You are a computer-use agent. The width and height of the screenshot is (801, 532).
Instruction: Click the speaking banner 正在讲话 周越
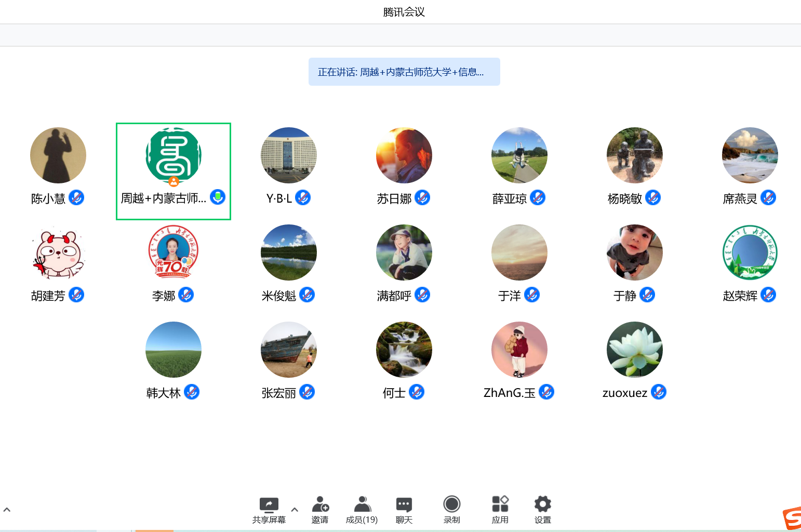[x=404, y=72]
